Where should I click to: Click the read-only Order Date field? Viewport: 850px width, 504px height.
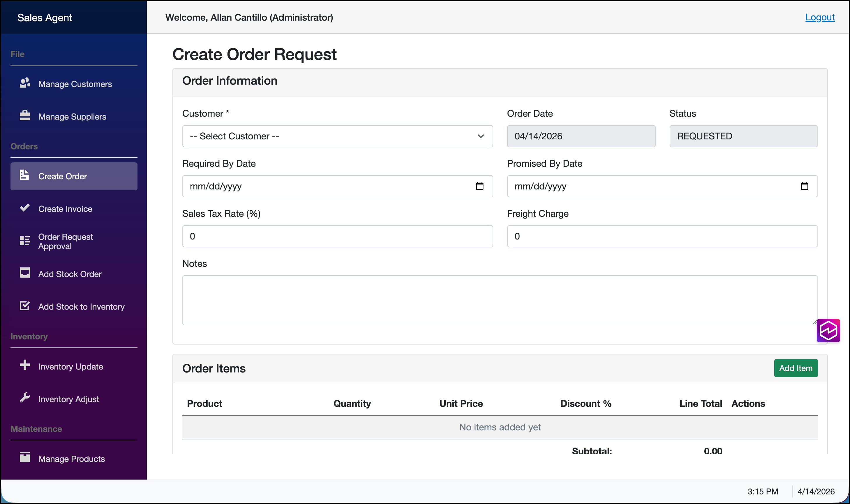[x=581, y=136]
